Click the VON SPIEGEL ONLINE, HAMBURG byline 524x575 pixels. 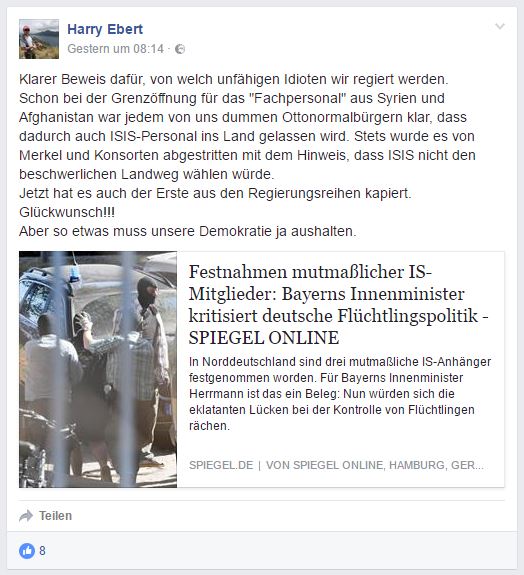[374, 465]
